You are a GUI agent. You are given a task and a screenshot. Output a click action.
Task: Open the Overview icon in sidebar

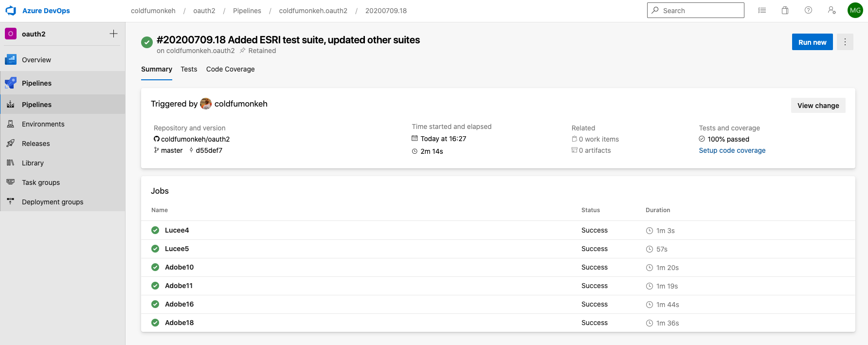[11, 60]
